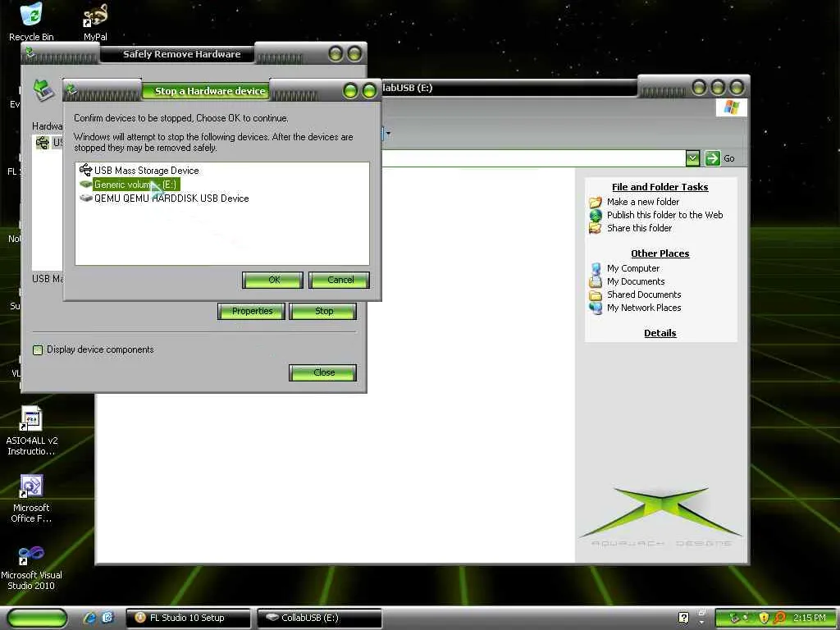Screen dimensions: 840x630
Task: Click the second Quick Launch icon beside Internet Explorer
Action: [107, 618]
